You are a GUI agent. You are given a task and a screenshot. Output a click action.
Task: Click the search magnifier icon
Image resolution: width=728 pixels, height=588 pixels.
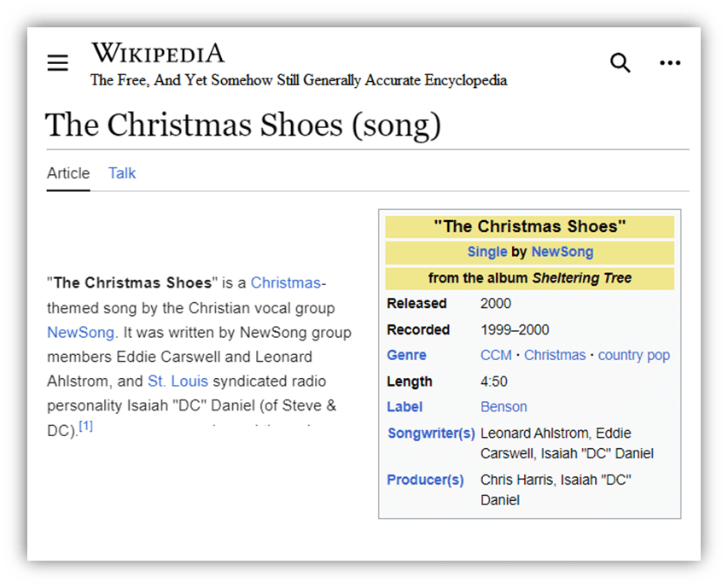pos(620,62)
